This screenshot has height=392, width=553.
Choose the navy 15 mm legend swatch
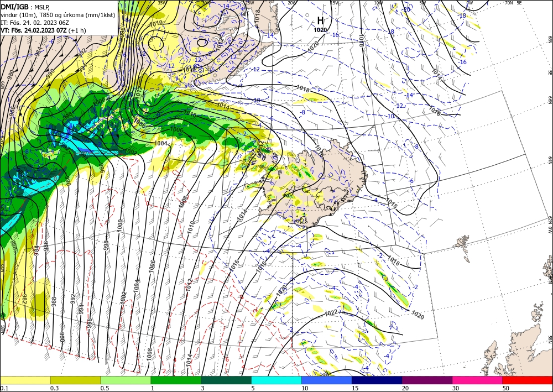[377, 380]
